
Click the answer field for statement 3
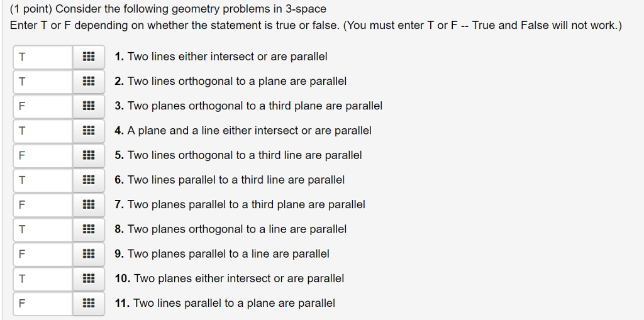click(43, 106)
